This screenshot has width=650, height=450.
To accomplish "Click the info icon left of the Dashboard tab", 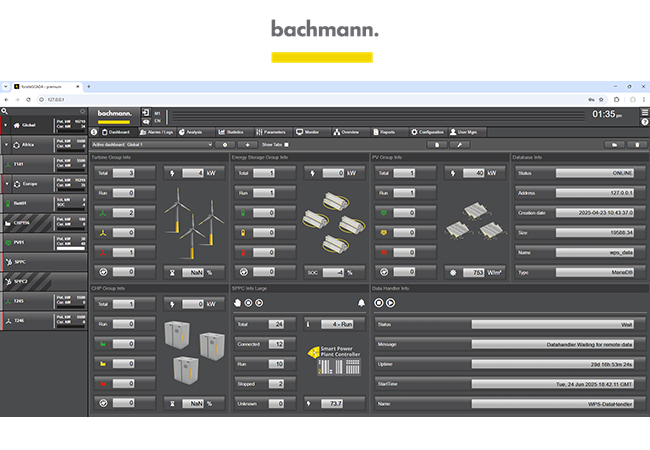I will [x=94, y=132].
